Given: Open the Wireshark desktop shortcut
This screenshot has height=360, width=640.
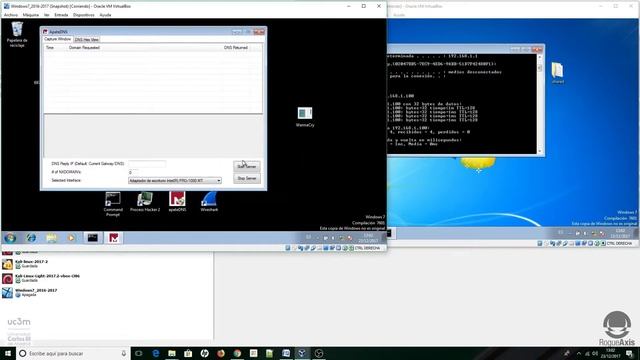Looking at the screenshot, I should pyautogui.click(x=209, y=202).
